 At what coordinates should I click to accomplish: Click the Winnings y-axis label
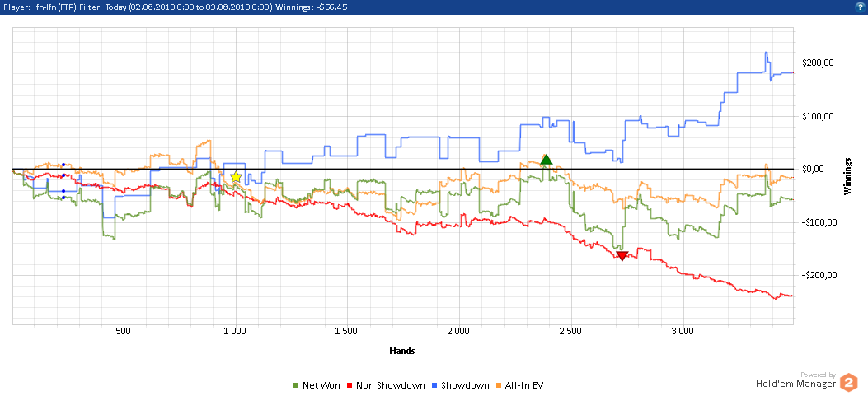(x=847, y=175)
